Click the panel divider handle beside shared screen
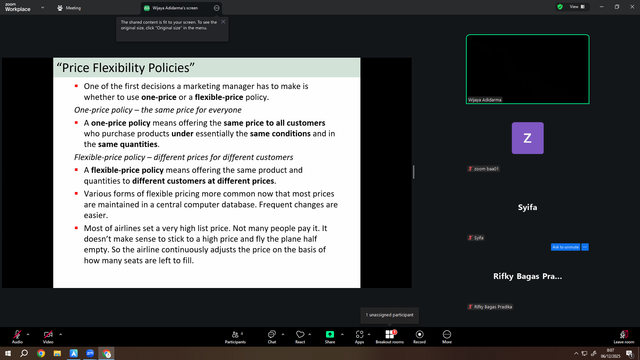640x360 pixels. coord(413,172)
